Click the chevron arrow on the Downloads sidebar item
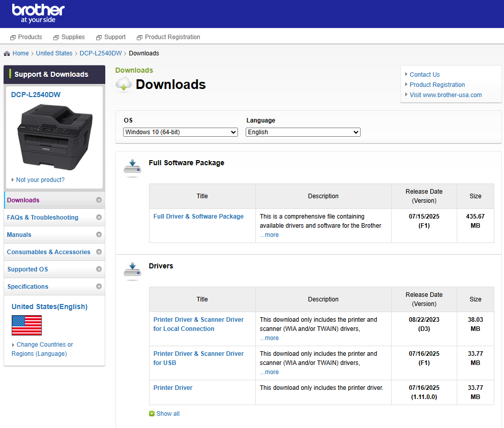Image resolution: width=504 pixels, height=428 pixels. coord(100,200)
